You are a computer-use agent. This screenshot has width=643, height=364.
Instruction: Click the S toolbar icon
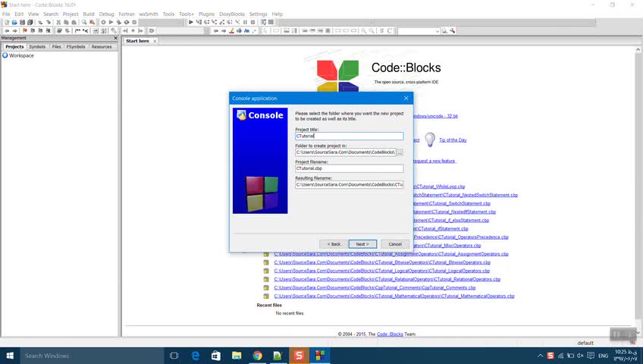[x=382, y=31]
